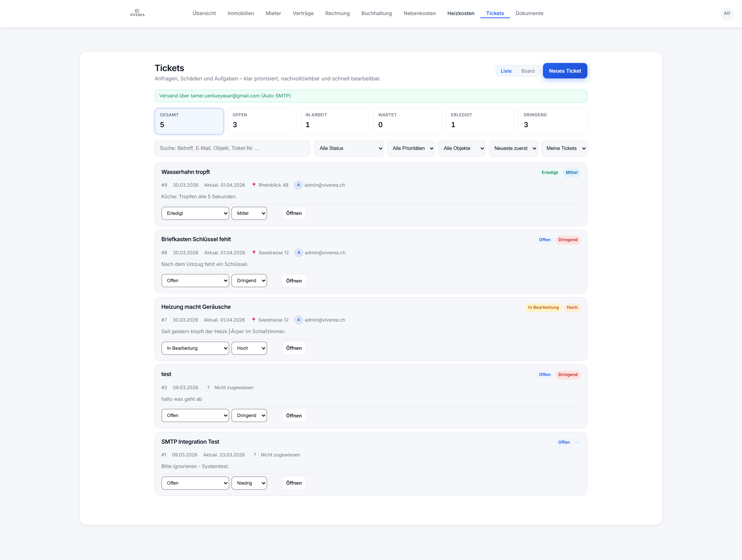The width and height of the screenshot is (742, 560).
Task: Open the Meine Tickets dropdown
Action: pos(564,148)
